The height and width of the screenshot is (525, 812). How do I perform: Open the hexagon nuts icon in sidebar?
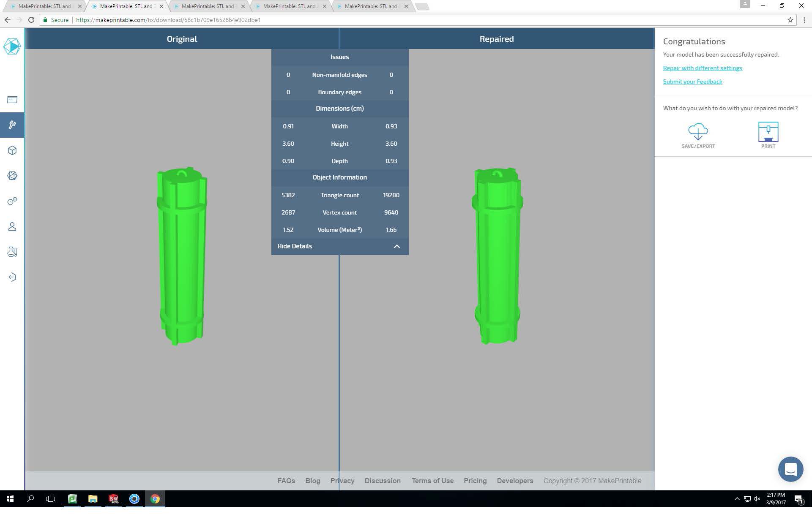(12, 201)
